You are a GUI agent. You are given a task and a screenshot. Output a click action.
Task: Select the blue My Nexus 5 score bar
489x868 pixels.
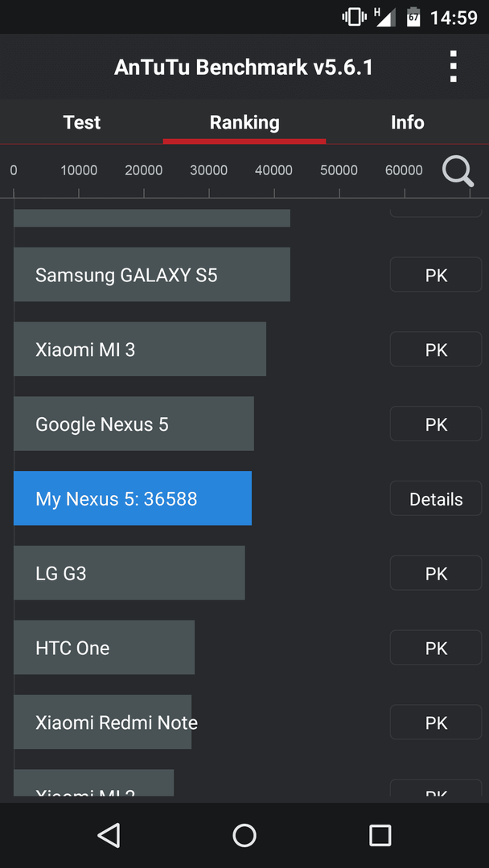click(133, 498)
